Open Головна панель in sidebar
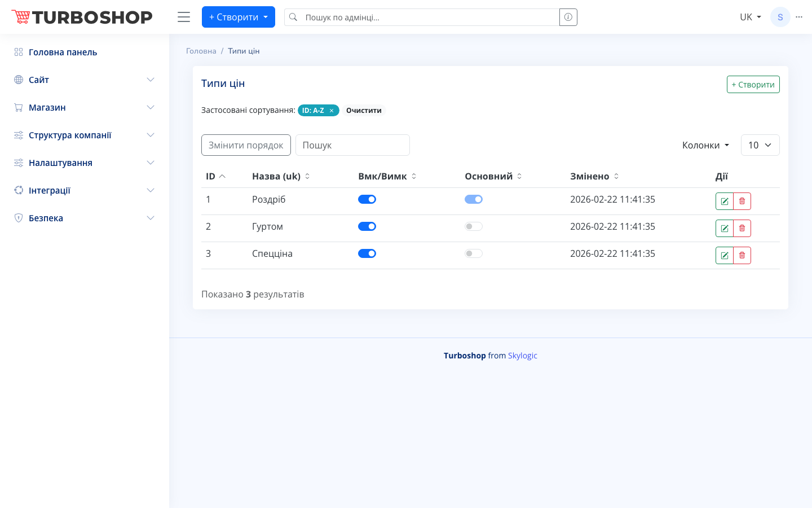 coord(85,52)
